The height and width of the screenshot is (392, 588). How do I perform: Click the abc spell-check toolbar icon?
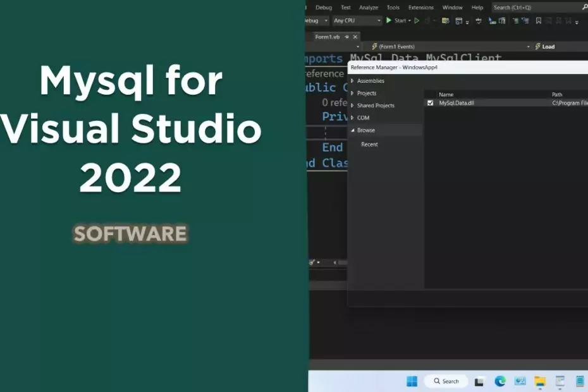click(x=479, y=21)
